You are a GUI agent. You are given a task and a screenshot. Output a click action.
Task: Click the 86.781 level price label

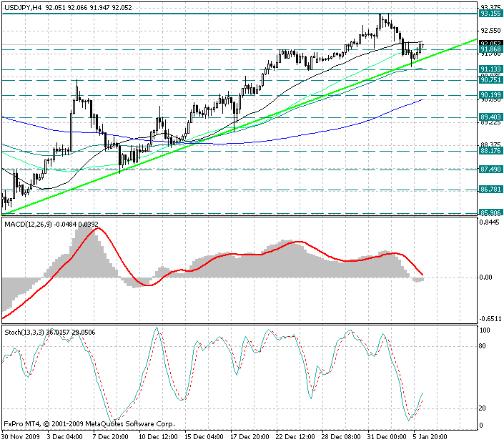[x=490, y=190]
